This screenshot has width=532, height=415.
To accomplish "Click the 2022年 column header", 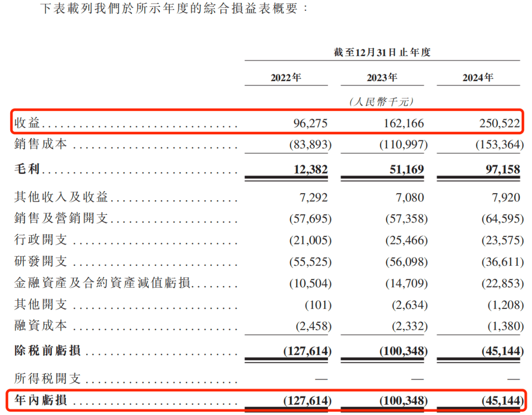I will point(286,78).
